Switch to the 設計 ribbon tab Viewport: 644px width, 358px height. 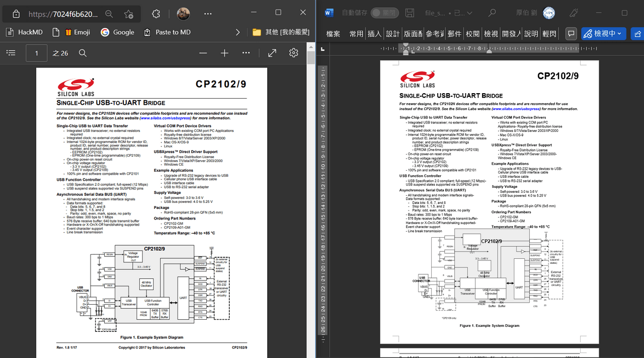coord(392,34)
